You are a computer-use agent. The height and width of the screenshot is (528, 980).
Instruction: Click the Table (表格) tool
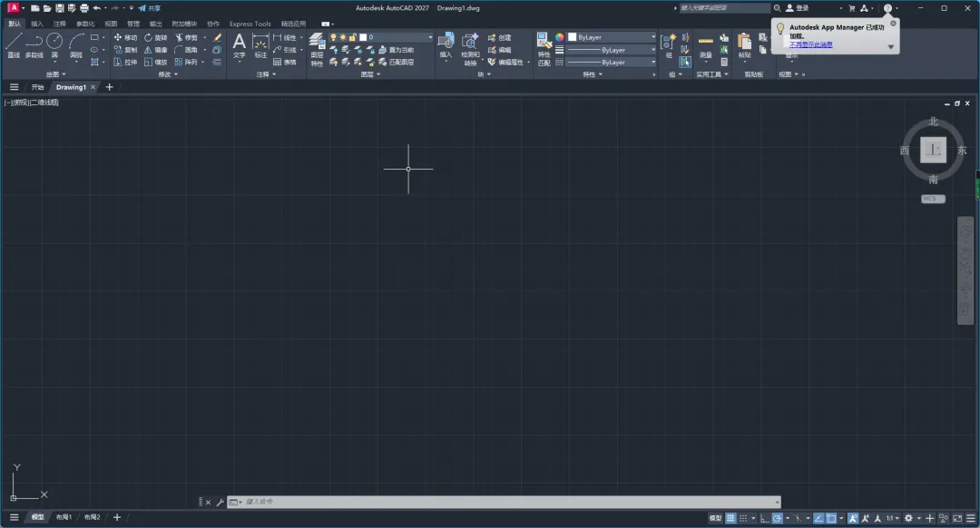click(x=285, y=62)
